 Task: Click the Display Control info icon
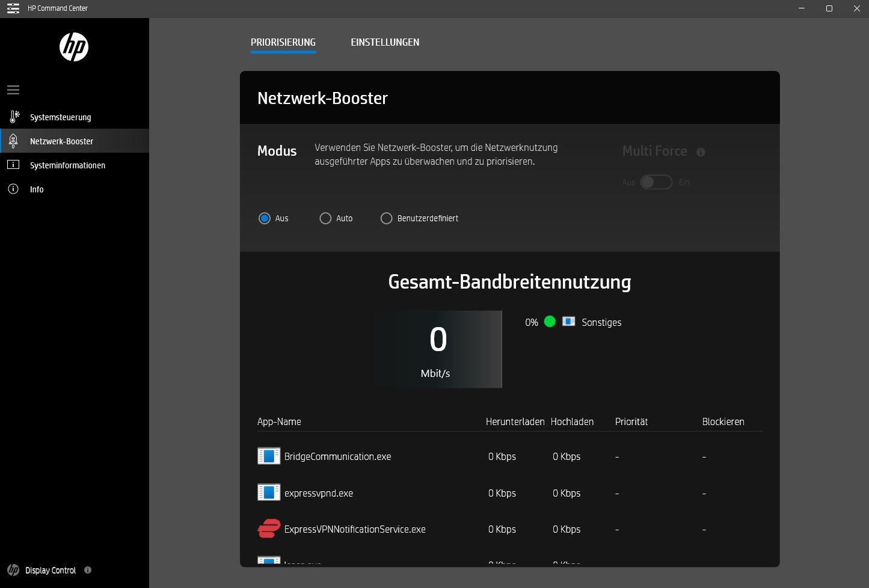88,570
